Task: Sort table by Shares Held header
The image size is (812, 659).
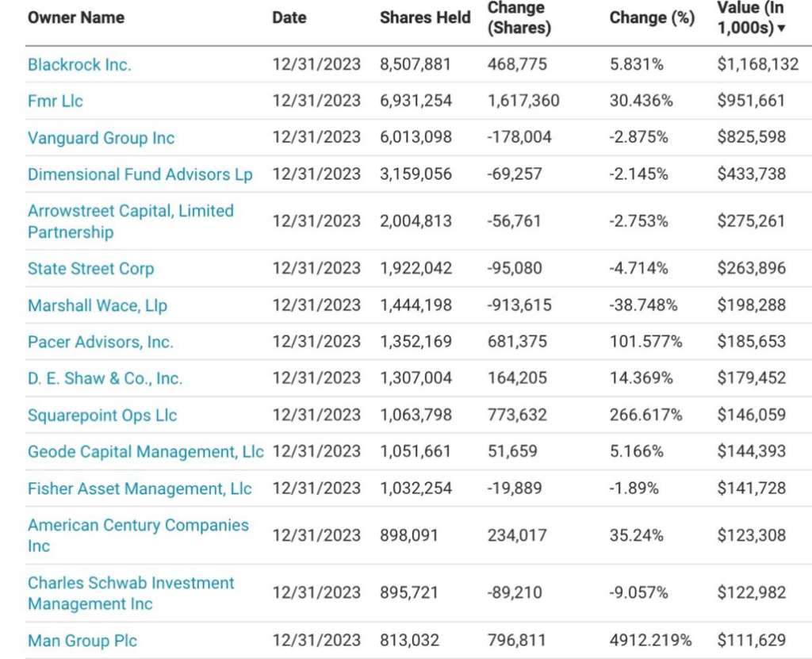Action: [x=425, y=17]
